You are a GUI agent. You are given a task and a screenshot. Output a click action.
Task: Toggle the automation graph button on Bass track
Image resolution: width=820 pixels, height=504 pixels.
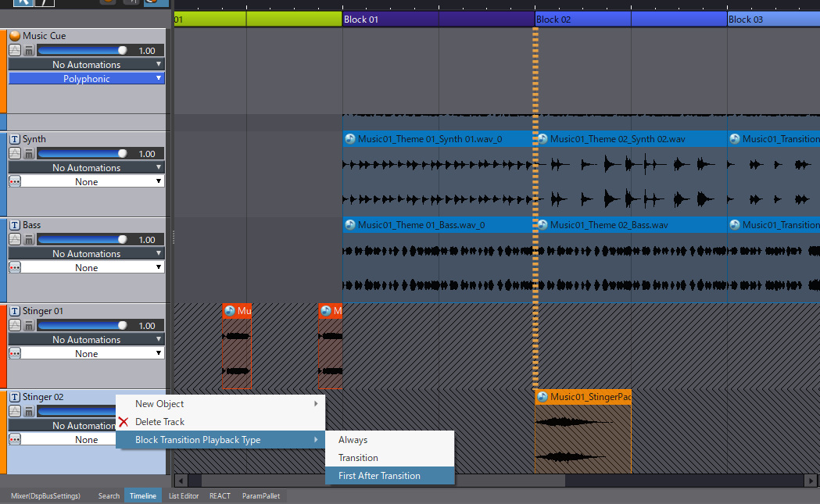click(15, 239)
